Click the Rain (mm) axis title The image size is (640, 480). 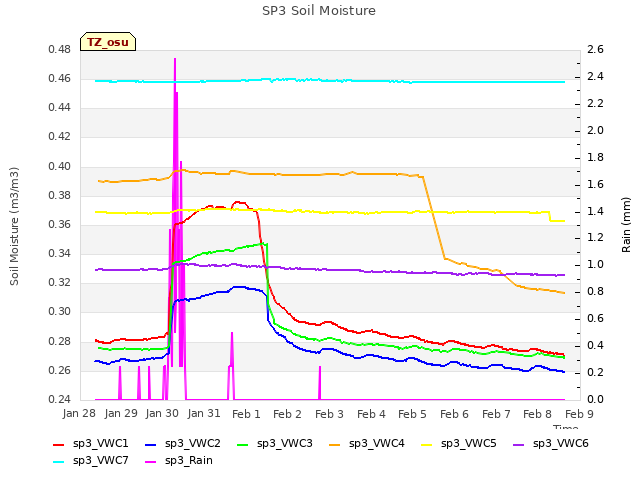coord(626,225)
